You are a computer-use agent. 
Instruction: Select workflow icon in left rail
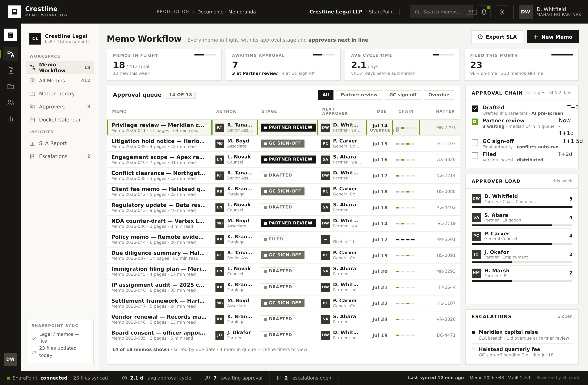[x=11, y=54]
